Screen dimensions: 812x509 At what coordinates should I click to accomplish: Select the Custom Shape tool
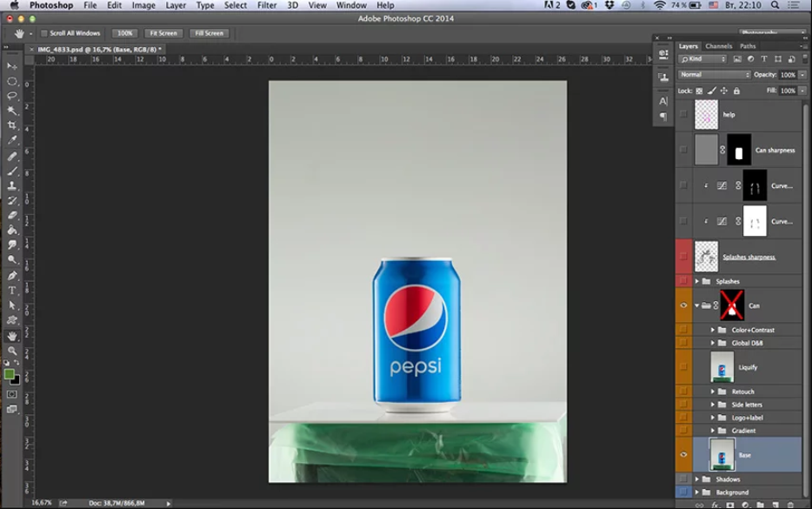point(12,320)
